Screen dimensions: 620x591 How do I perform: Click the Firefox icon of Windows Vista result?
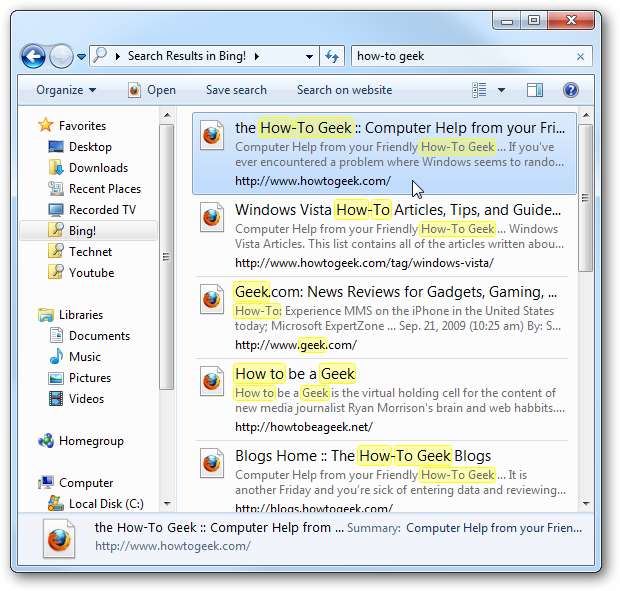[x=212, y=217]
